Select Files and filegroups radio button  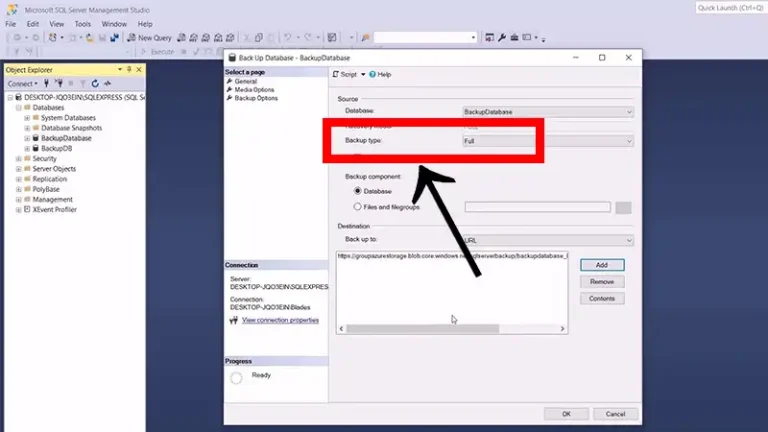(x=358, y=207)
